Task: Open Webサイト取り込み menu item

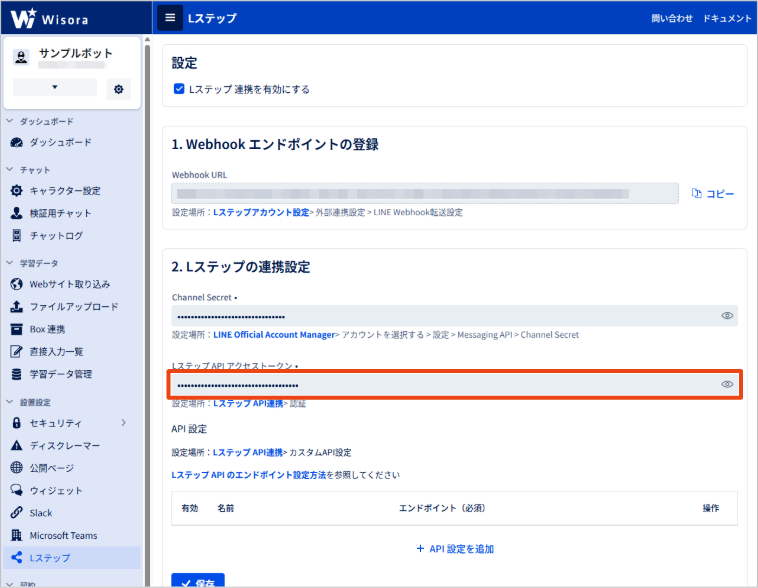Action: [72, 284]
